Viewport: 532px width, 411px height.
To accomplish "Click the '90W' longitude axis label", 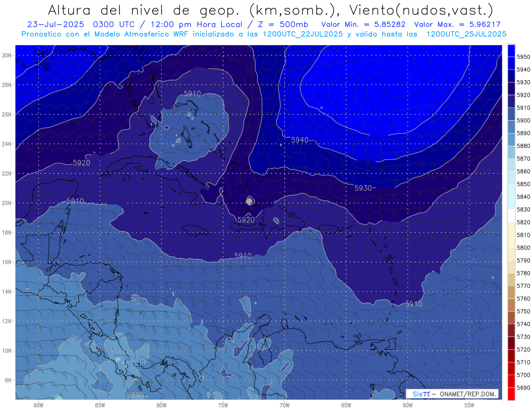I will click(x=39, y=405).
